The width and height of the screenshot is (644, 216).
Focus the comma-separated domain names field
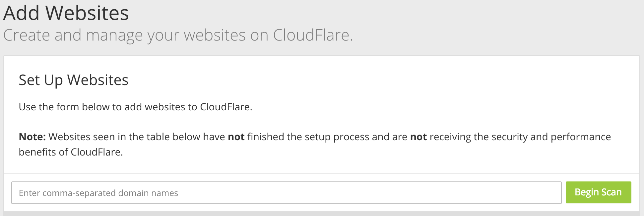click(287, 193)
